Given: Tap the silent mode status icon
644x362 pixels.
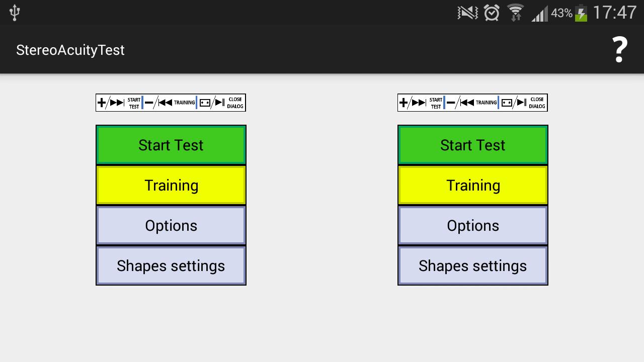Looking at the screenshot, I should pyautogui.click(x=467, y=13).
